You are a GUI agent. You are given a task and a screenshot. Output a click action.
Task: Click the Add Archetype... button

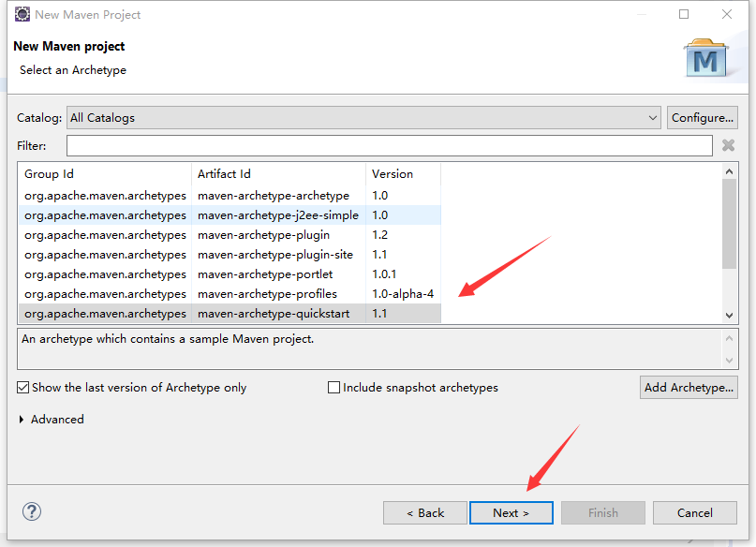click(689, 388)
